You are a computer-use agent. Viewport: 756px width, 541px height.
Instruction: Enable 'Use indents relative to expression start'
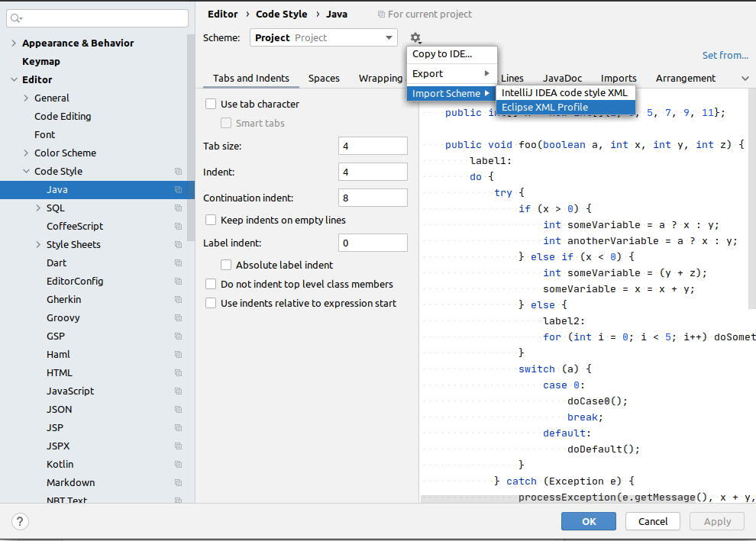[x=211, y=304]
